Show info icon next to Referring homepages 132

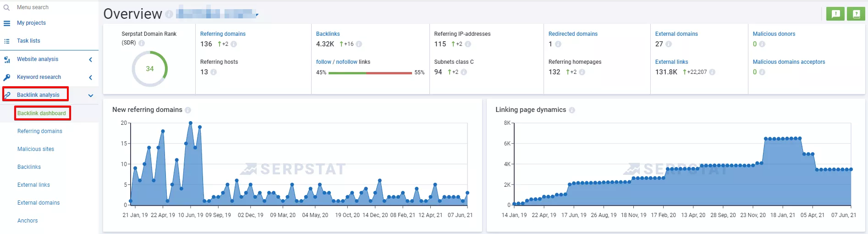pos(582,72)
